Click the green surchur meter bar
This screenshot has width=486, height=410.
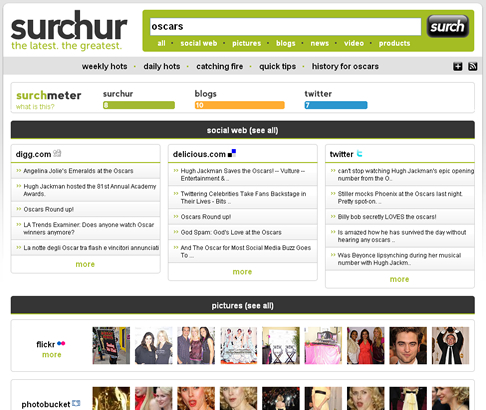click(139, 105)
